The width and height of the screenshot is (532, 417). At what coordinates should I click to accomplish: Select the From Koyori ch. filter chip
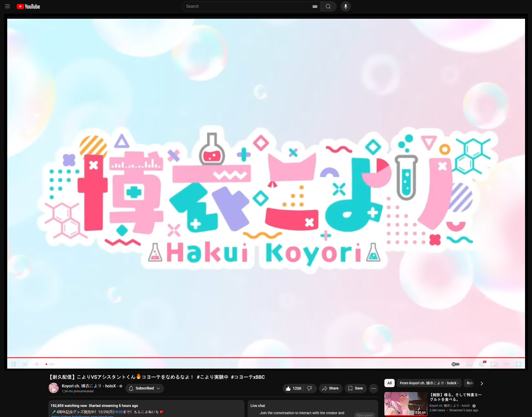[429, 383]
